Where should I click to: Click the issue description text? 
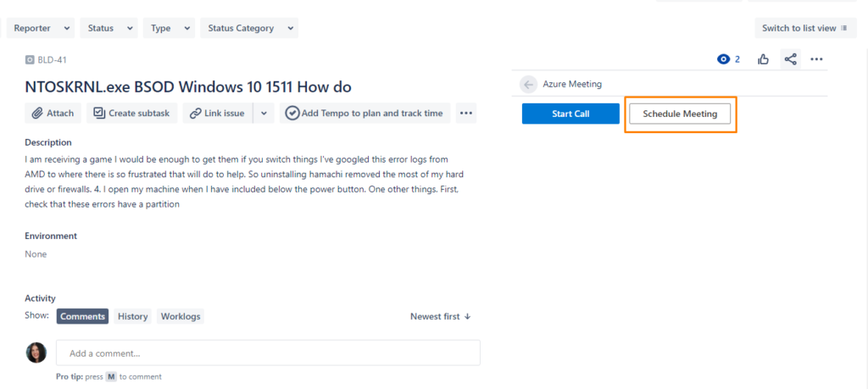(x=245, y=181)
